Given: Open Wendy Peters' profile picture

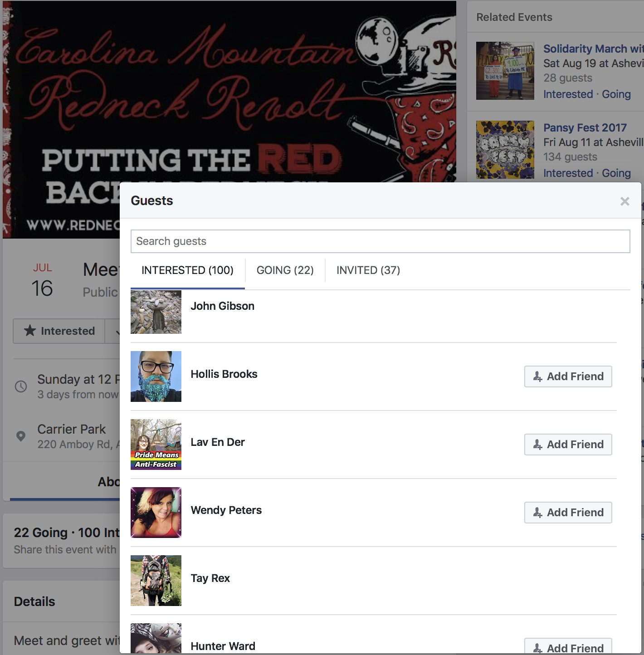Looking at the screenshot, I should point(156,513).
